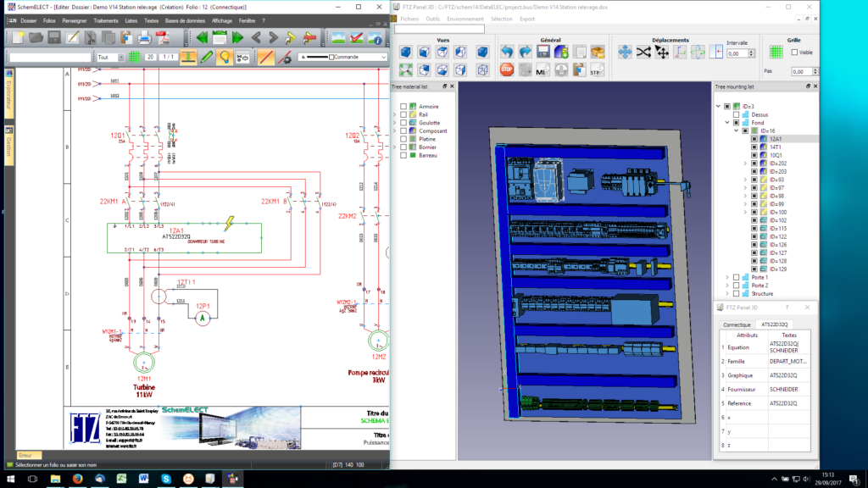
Task: Click the new document icon in SchemELECT
Action: click(19, 37)
